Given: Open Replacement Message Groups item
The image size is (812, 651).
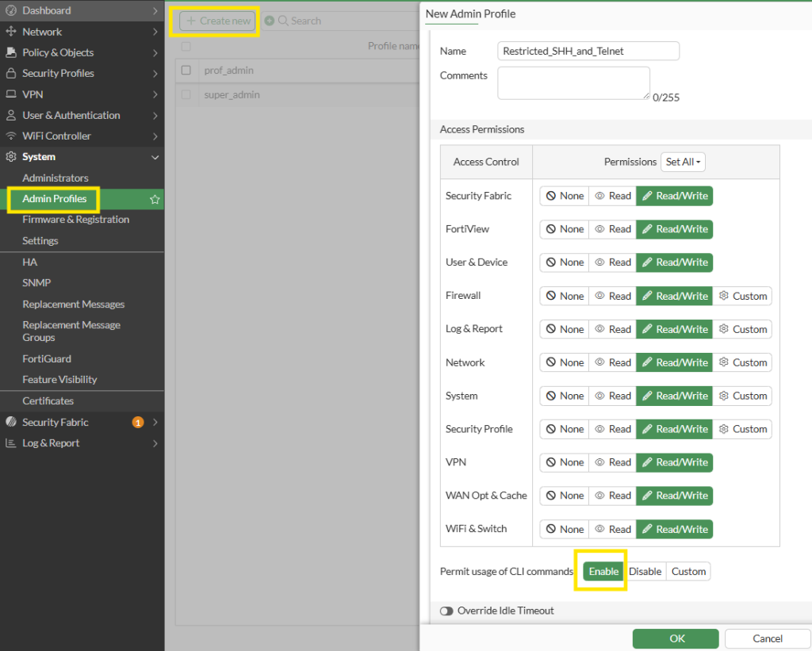Looking at the screenshot, I should 71,331.
